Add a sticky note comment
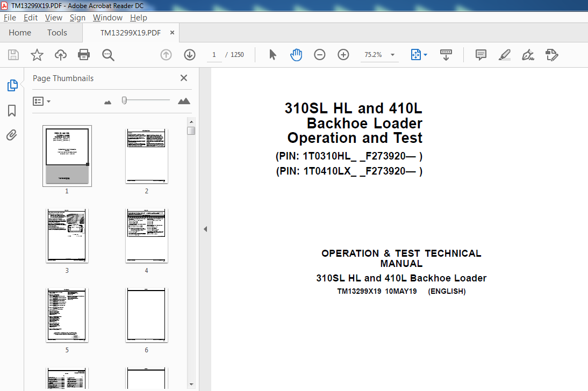The height and width of the screenshot is (391, 588). [x=481, y=55]
